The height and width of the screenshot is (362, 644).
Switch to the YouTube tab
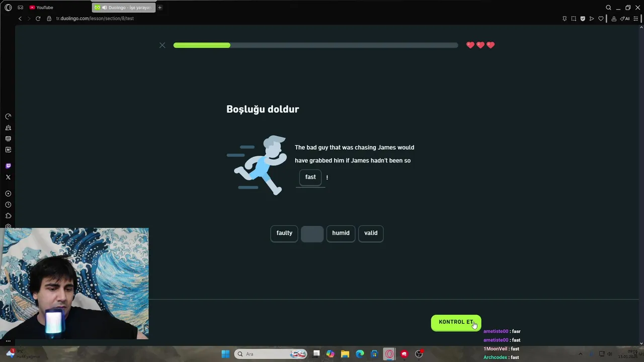point(41,8)
